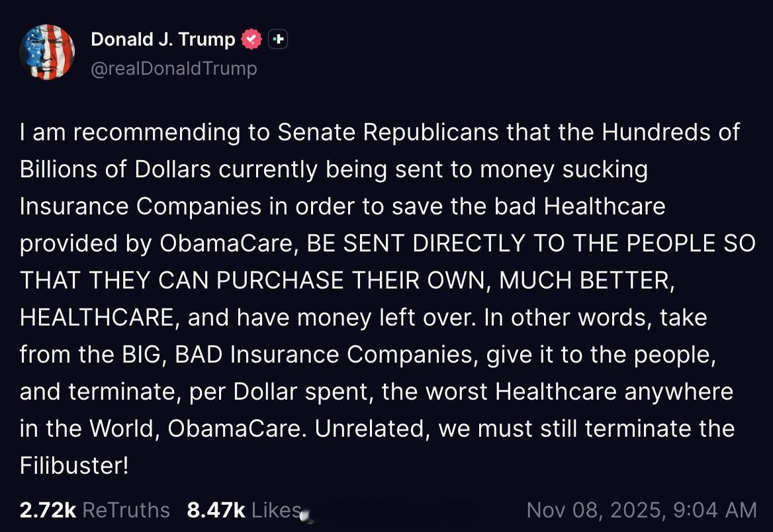
Task: Click the phrase "Billions of Dollars"
Action: pyautogui.click(x=115, y=169)
